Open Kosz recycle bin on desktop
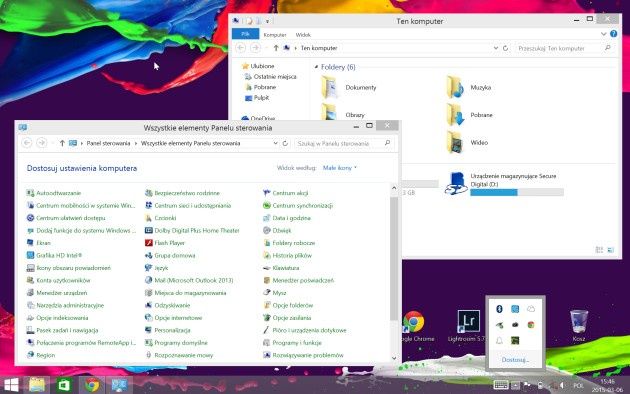 click(579, 326)
